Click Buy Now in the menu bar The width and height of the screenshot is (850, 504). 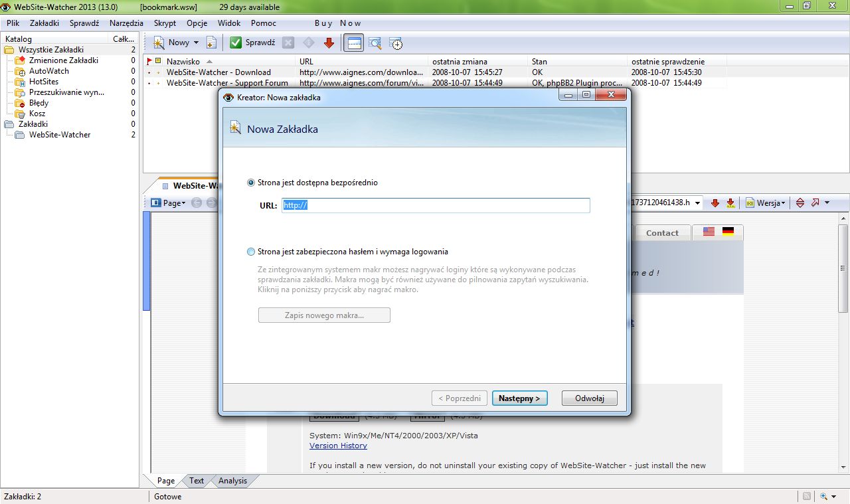(338, 23)
